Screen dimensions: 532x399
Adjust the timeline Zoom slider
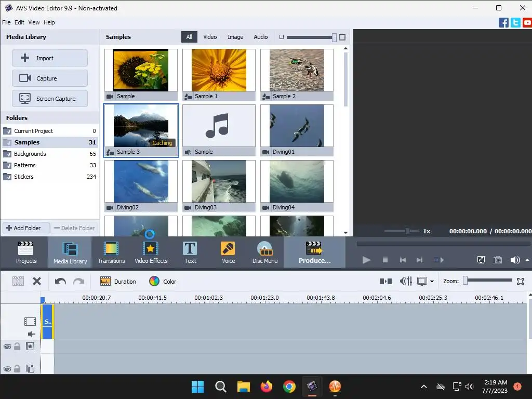tap(465, 280)
